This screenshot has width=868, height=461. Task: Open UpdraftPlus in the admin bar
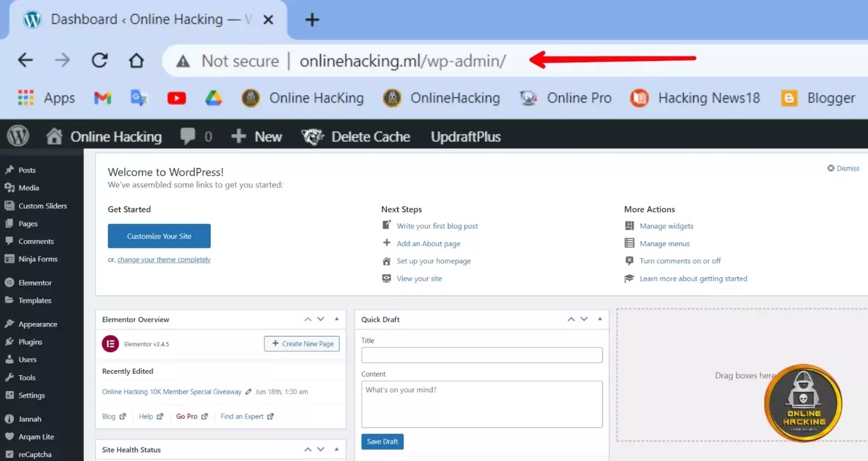click(466, 137)
